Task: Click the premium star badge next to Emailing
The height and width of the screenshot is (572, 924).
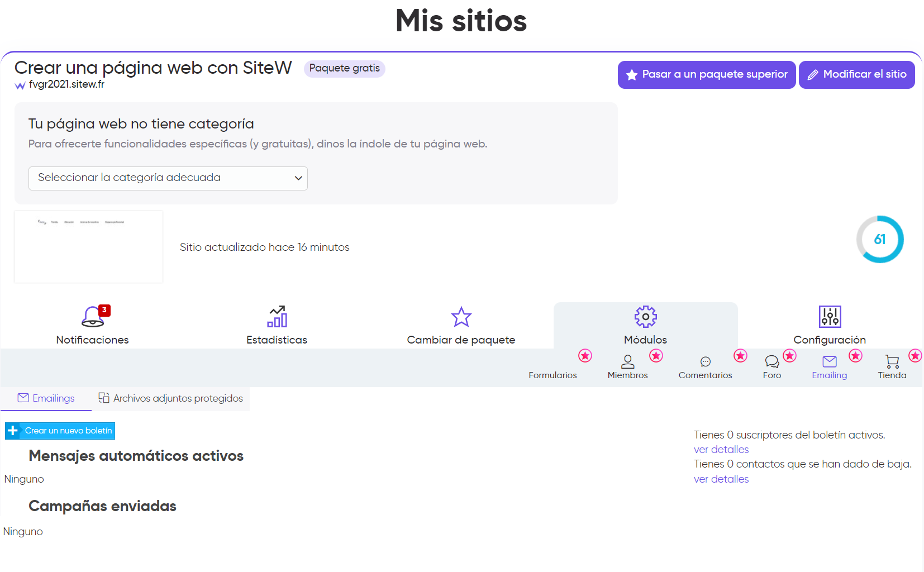Action: pyautogui.click(x=855, y=356)
